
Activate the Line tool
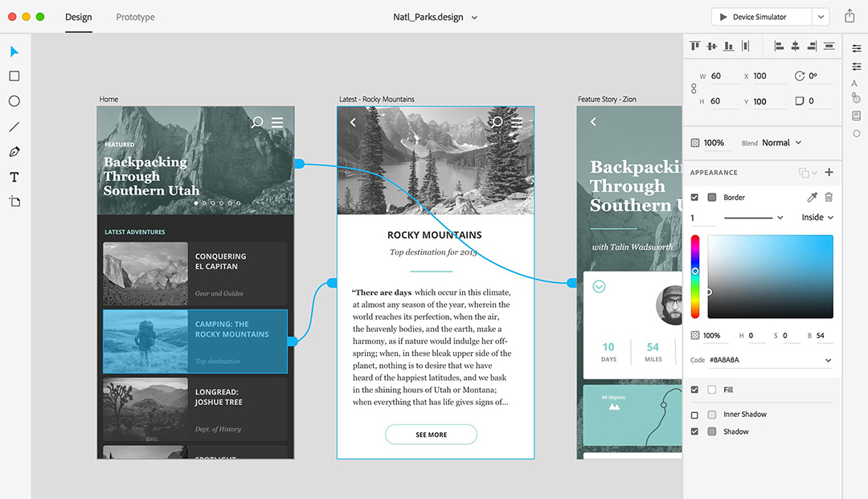[14, 127]
